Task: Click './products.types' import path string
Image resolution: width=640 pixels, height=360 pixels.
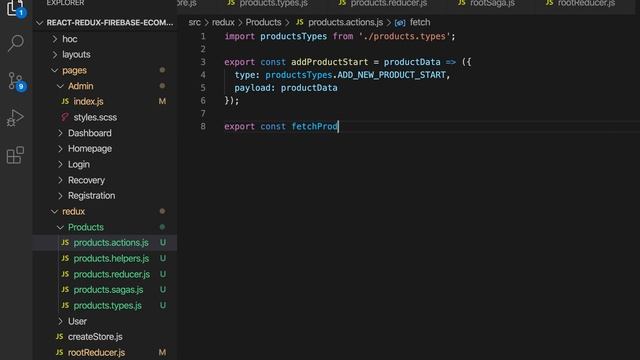Action: [404, 36]
